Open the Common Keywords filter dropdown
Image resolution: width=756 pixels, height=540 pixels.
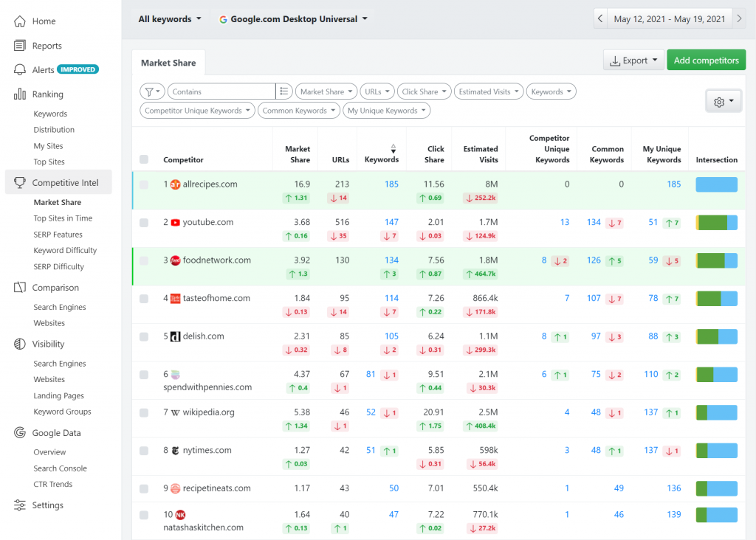point(299,111)
